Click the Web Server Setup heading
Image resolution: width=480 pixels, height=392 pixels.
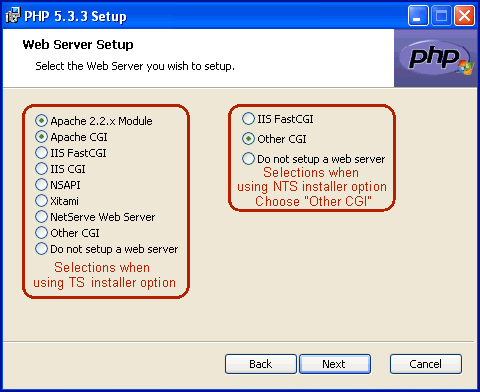coord(78,44)
